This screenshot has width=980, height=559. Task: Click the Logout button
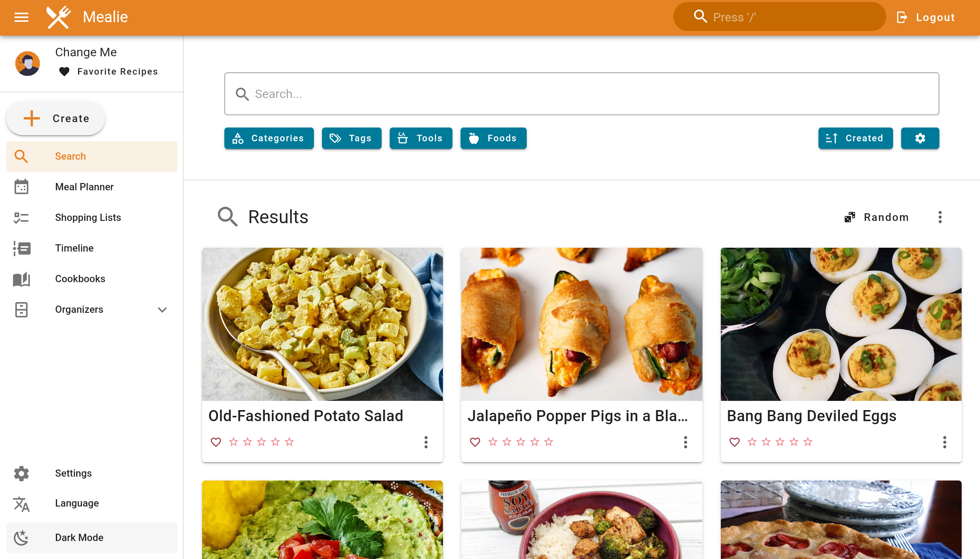[926, 17]
